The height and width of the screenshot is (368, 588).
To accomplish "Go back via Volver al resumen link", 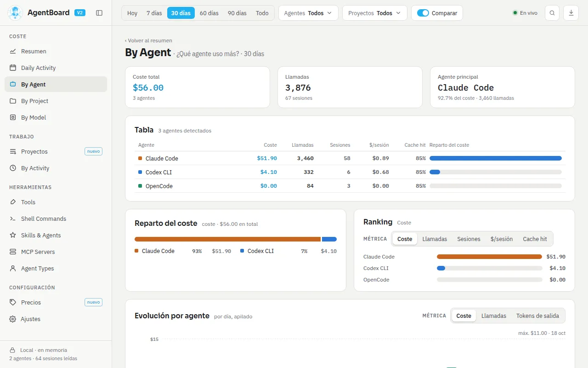I will tap(148, 40).
